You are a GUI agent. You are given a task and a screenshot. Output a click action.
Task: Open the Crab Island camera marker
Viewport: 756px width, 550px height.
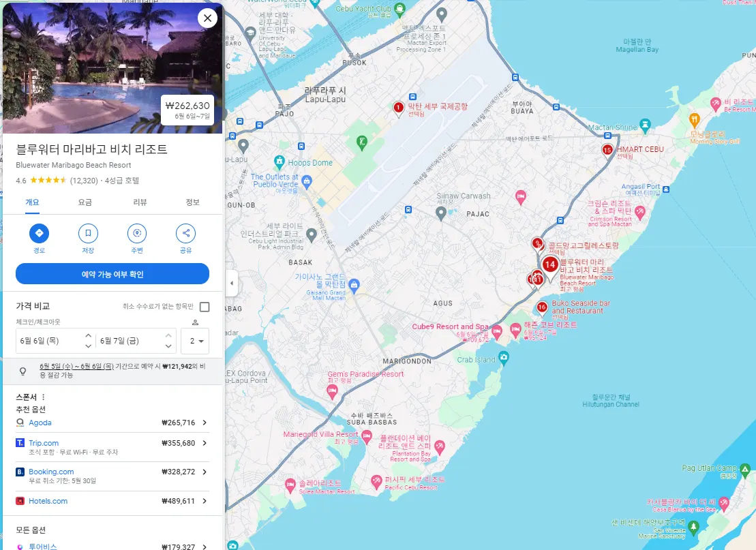coord(504,358)
